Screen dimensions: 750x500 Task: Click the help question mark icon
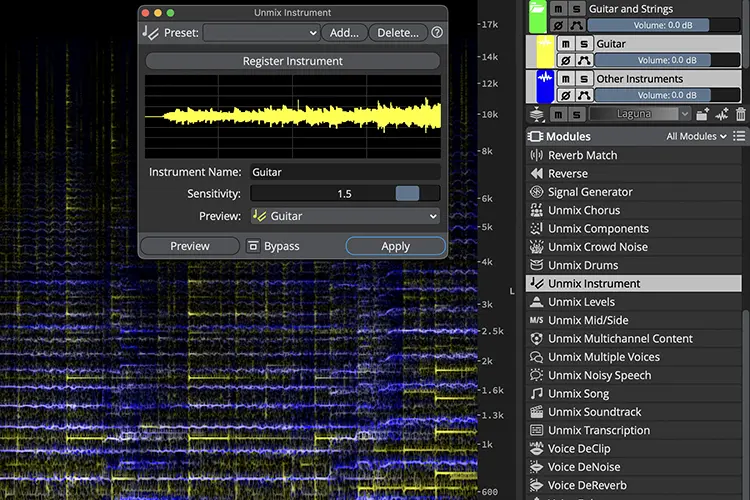437,33
